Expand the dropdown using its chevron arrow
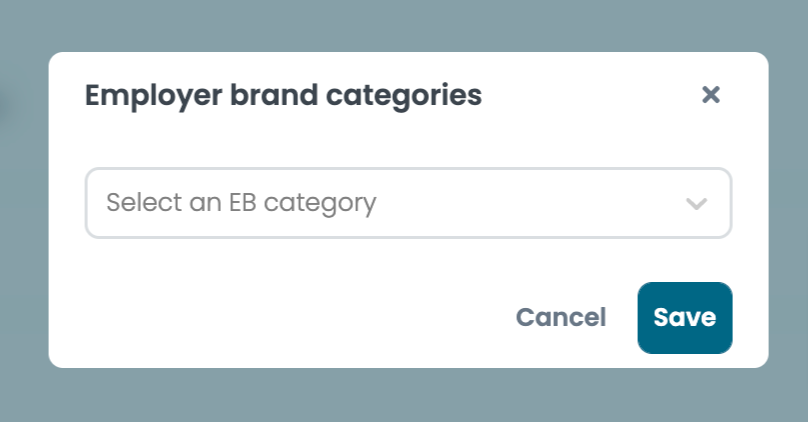Screen dimensions: 808x422 (x=696, y=204)
